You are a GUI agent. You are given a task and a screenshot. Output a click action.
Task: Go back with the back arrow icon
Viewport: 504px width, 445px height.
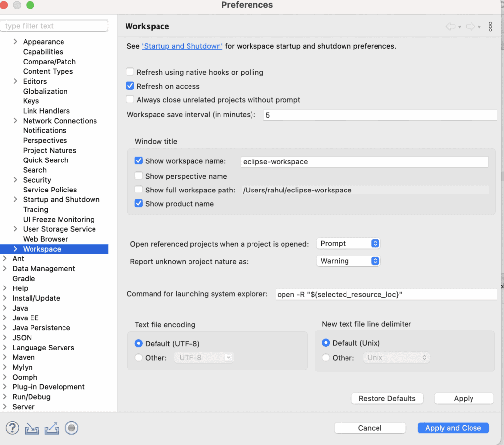coord(451,27)
